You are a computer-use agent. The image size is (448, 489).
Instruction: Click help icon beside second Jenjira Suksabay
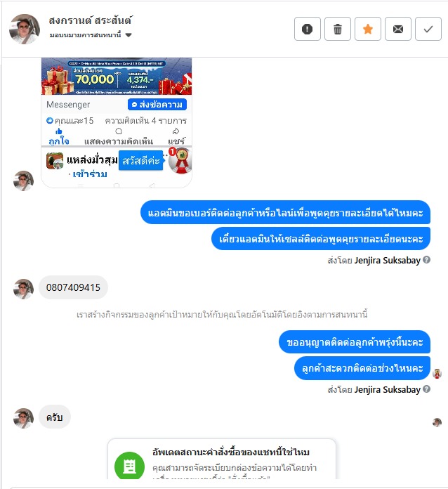click(x=426, y=389)
